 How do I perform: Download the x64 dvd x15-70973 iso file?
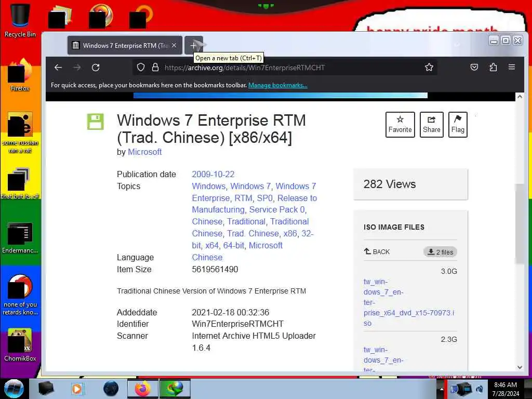(x=409, y=302)
